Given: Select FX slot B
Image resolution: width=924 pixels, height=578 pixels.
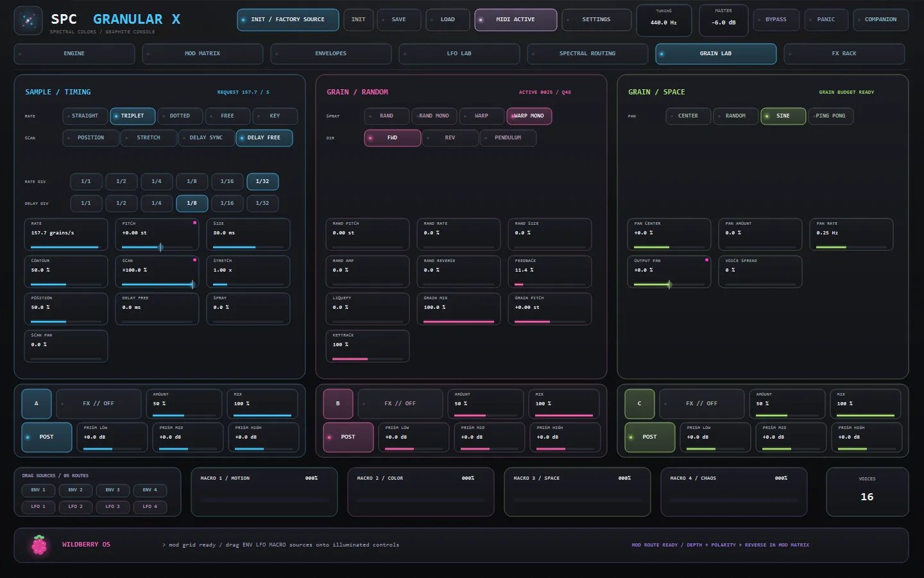Looking at the screenshot, I should [338, 404].
